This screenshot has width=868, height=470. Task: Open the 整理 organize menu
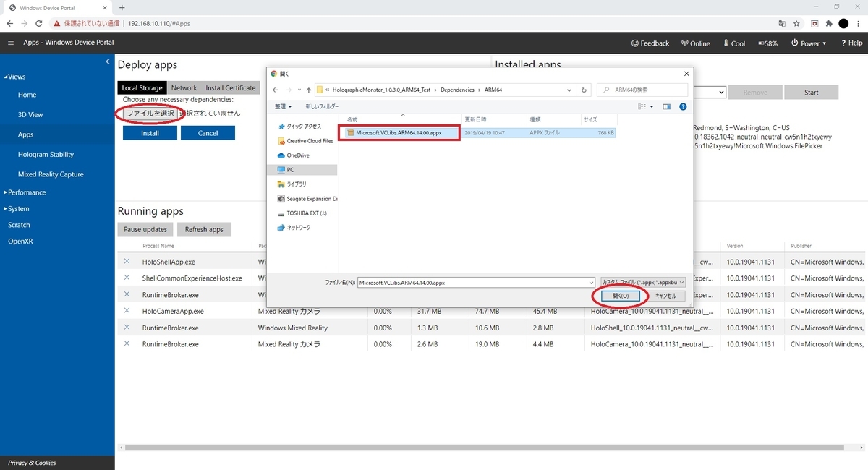coord(283,106)
